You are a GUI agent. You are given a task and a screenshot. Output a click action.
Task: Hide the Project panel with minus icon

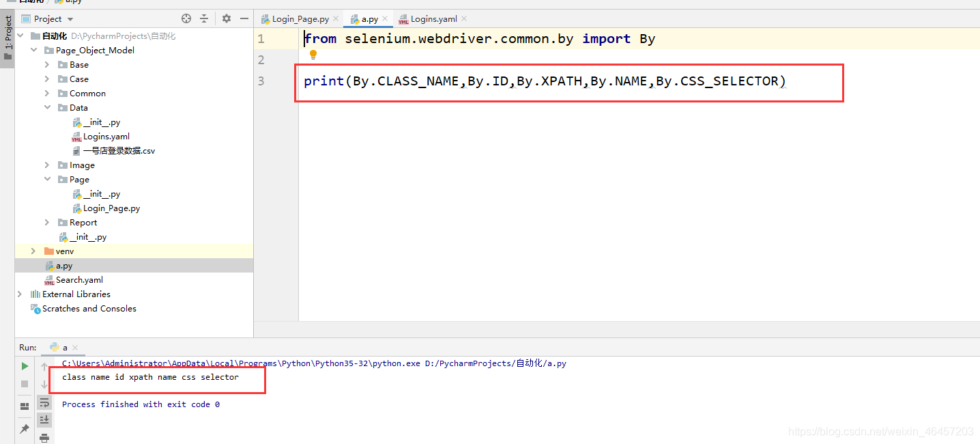tap(244, 18)
